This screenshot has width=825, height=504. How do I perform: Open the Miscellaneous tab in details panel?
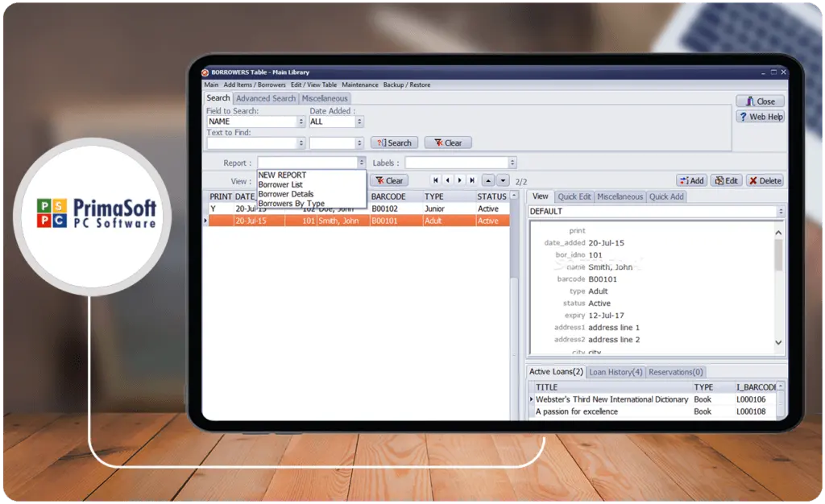[x=620, y=196]
